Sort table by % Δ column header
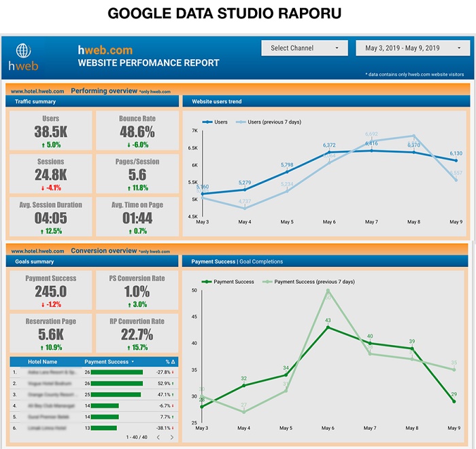Screen dimensions: 476x449 171,362
